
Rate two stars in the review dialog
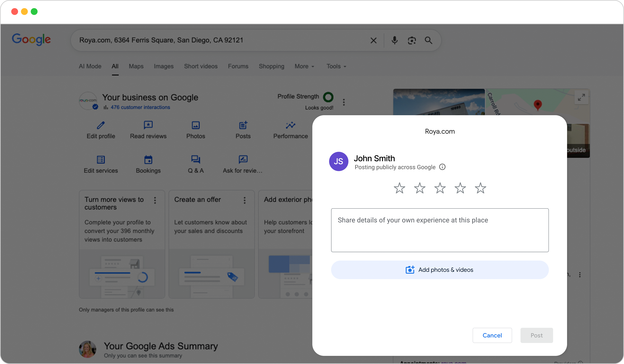[420, 188]
